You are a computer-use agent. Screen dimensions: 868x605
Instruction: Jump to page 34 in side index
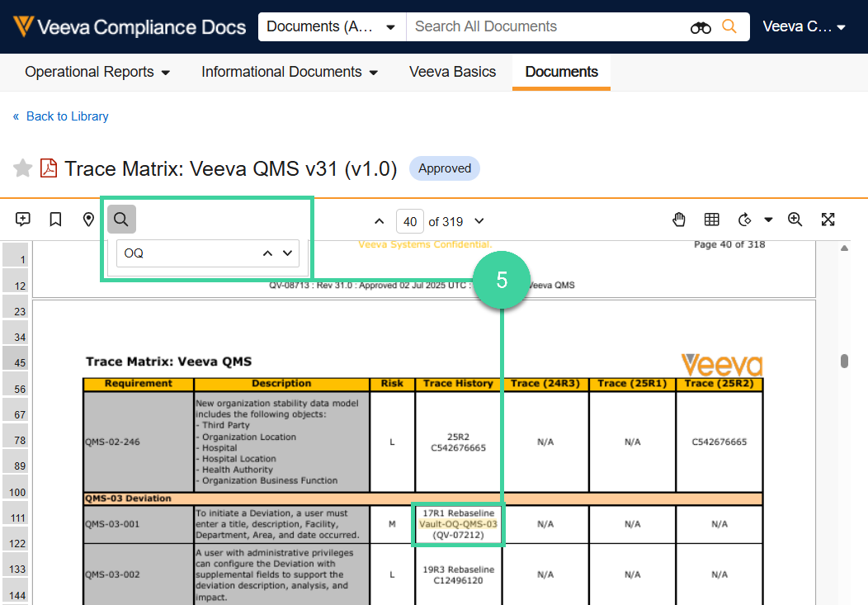16,333
